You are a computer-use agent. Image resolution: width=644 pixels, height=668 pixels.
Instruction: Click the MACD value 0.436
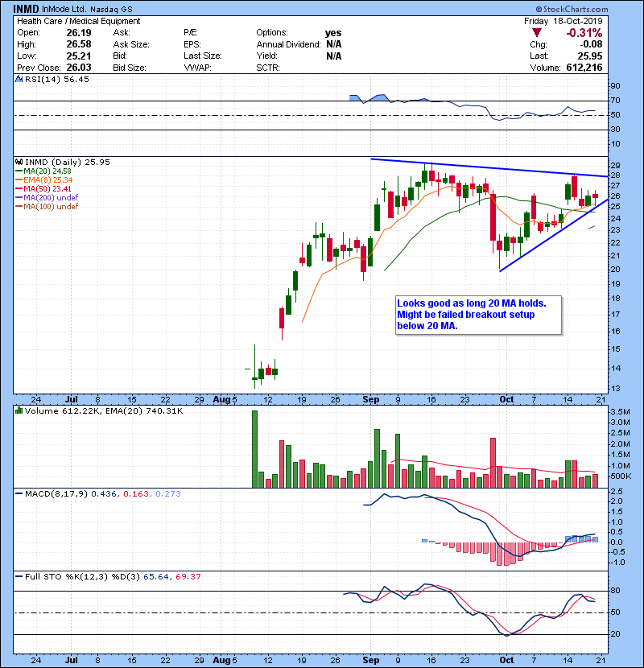pyautogui.click(x=104, y=493)
